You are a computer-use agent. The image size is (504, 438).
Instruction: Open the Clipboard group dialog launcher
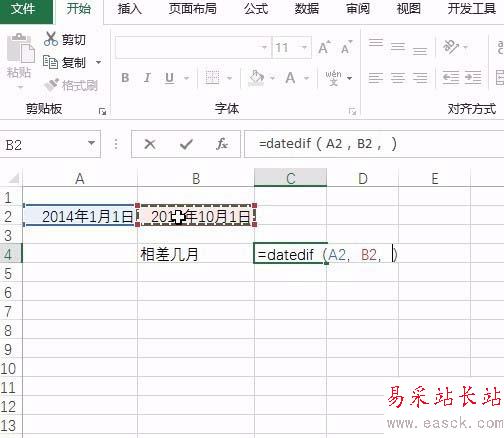pyautogui.click(x=102, y=112)
